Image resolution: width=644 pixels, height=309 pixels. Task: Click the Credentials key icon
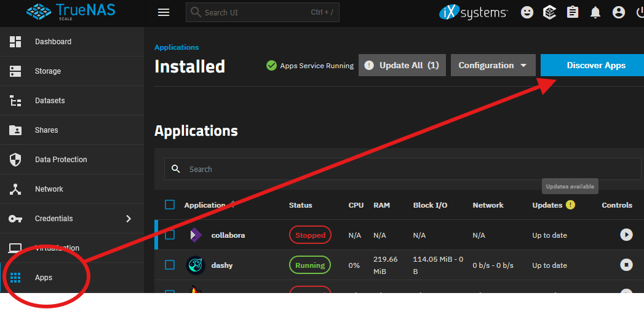point(15,219)
